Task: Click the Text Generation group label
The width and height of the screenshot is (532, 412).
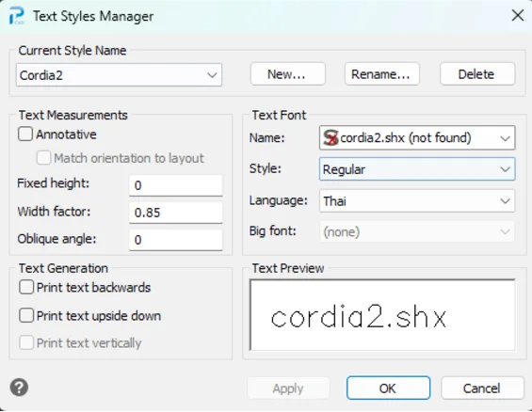Action: click(63, 268)
